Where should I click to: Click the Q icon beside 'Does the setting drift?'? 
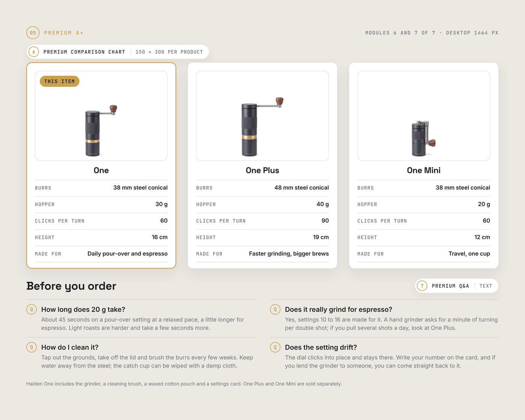pos(275,347)
